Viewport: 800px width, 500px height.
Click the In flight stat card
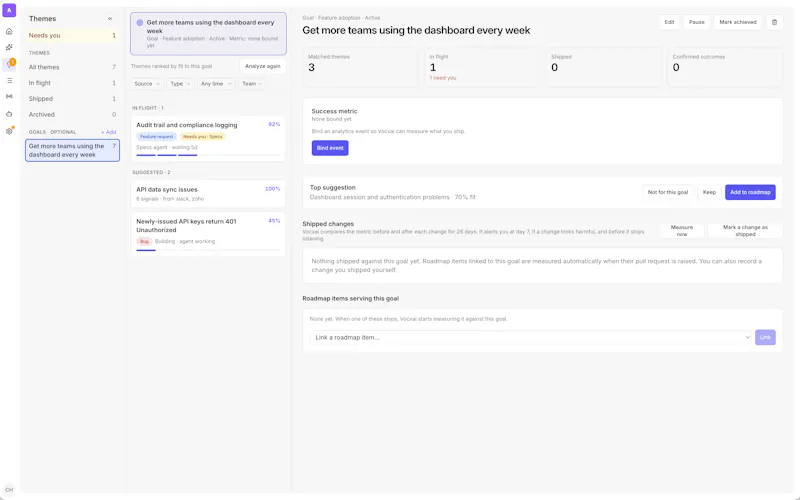pyautogui.click(x=482, y=67)
